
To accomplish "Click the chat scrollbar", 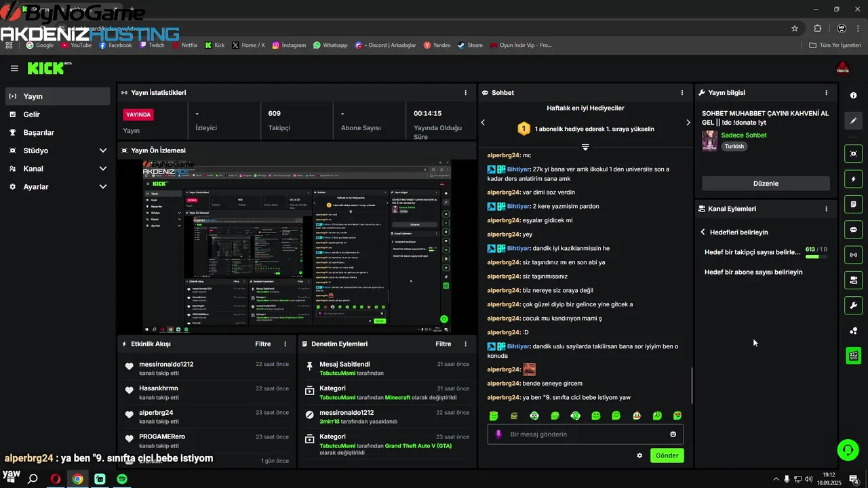I will (x=692, y=385).
